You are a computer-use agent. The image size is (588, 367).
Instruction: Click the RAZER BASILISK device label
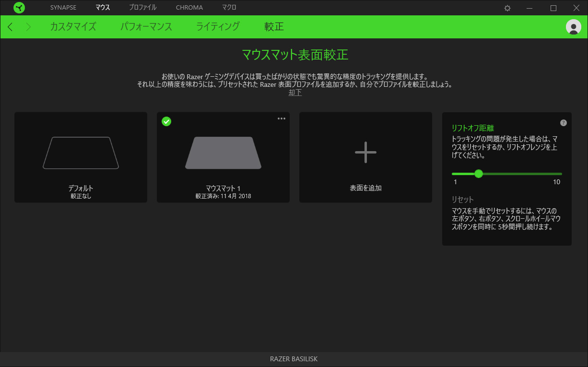[x=294, y=359]
